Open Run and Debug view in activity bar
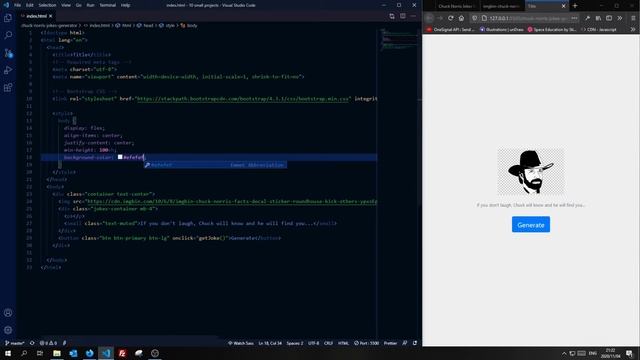This screenshot has height=360, width=640. (x=8, y=70)
